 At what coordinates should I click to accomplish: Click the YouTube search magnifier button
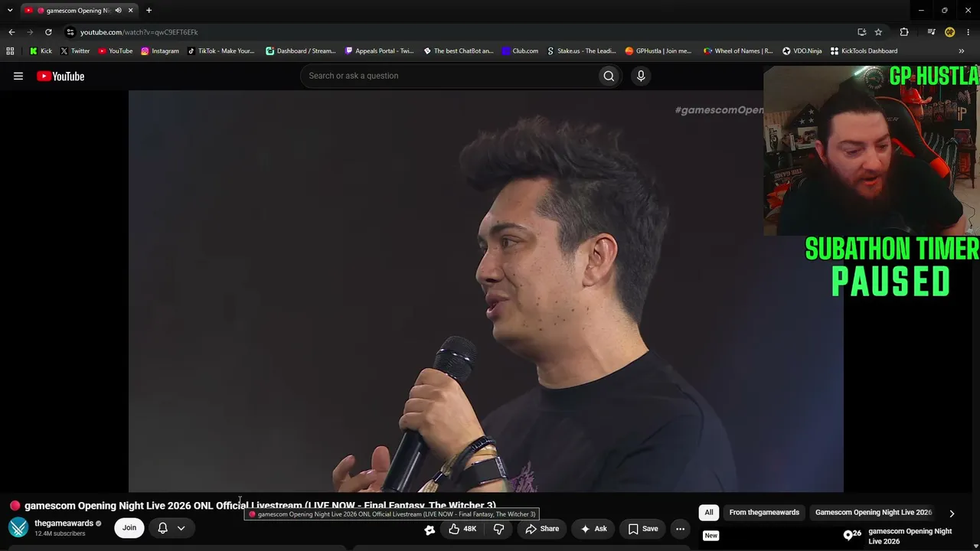point(609,76)
